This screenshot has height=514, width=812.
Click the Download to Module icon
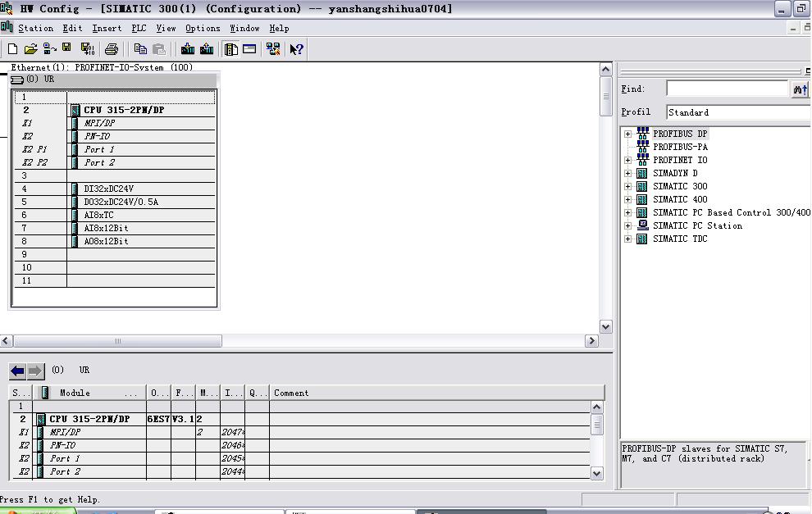tap(188, 49)
